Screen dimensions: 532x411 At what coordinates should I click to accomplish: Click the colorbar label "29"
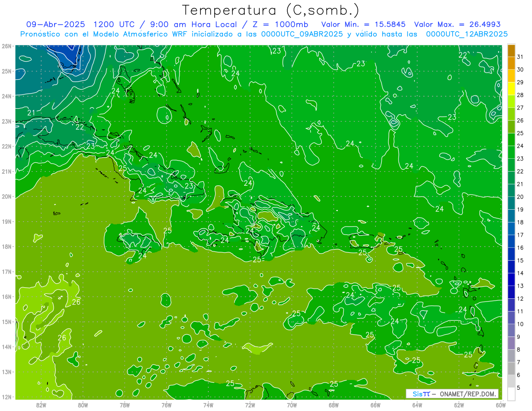tap(520, 82)
